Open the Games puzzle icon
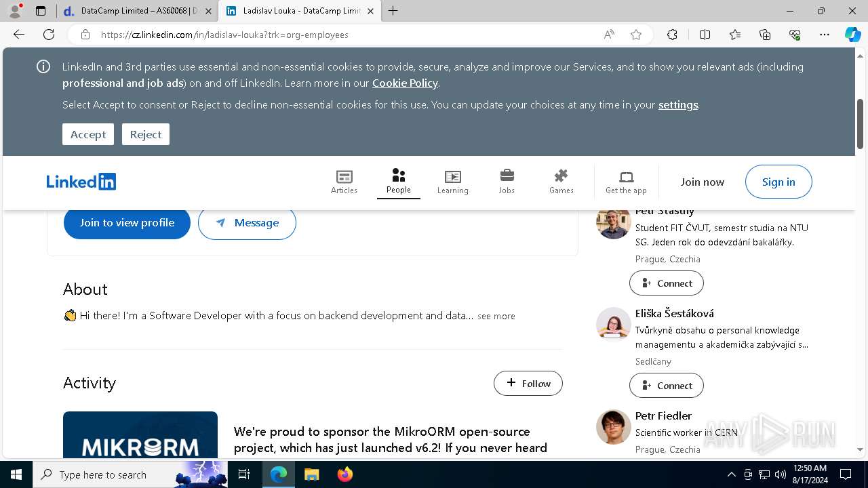Image resolution: width=868 pixels, height=488 pixels. tap(561, 182)
